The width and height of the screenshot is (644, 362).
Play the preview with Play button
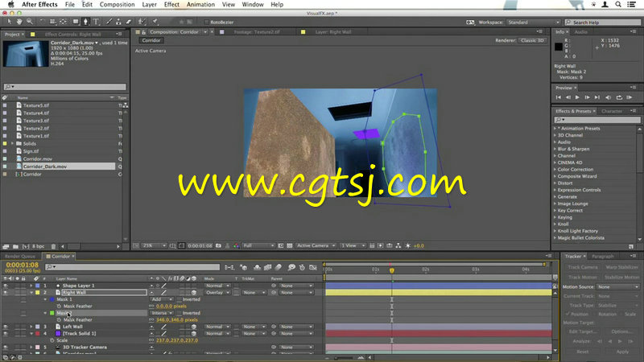(x=577, y=97)
